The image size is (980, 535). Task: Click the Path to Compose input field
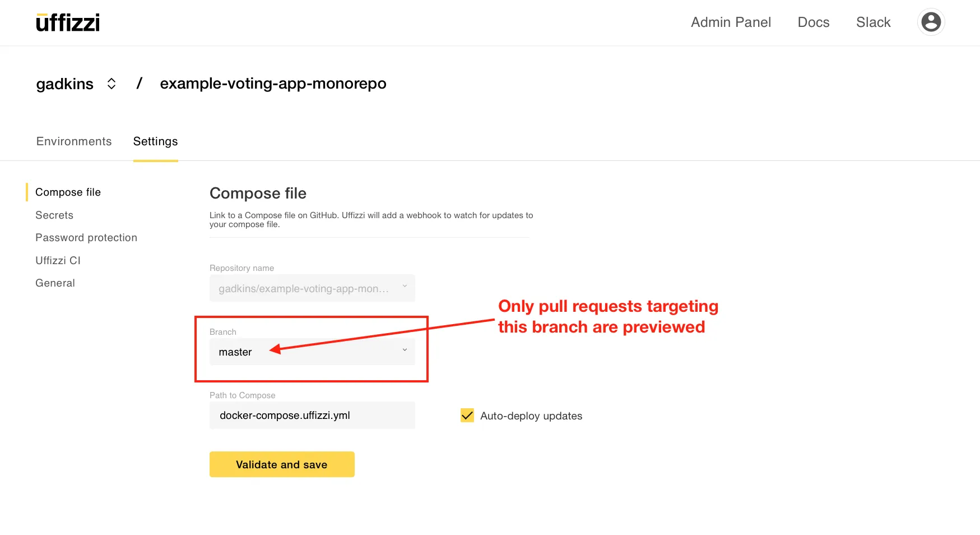pos(312,416)
